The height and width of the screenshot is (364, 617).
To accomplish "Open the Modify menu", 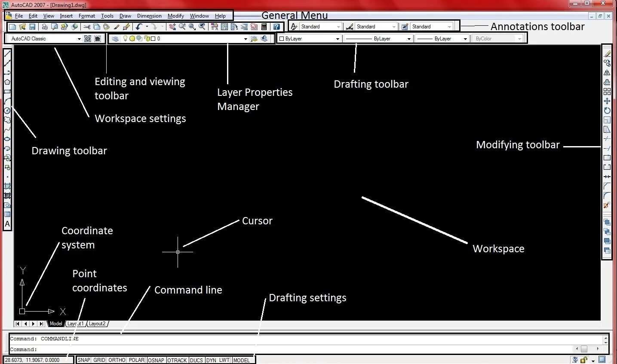I will click(x=176, y=16).
